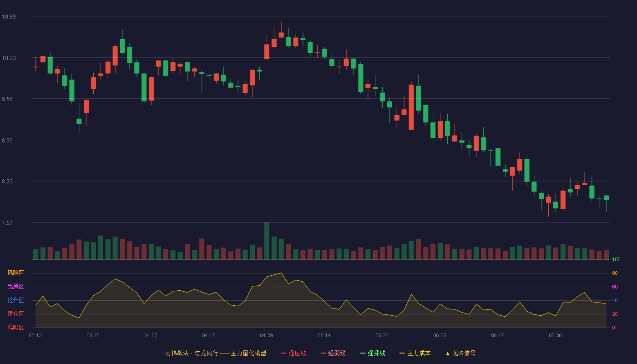This screenshot has width=637, height=364.
Task: Click the 06-30 date axis label
Action: 555,335
